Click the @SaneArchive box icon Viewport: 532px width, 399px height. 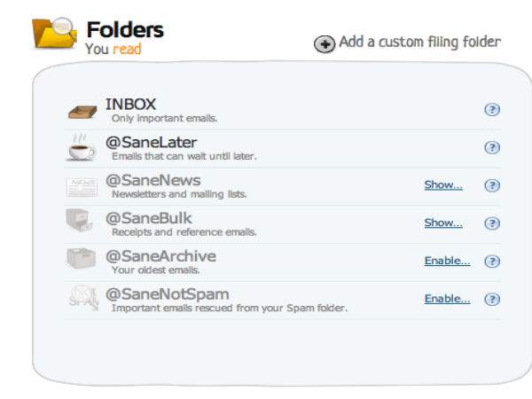click(x=82, y=260)
